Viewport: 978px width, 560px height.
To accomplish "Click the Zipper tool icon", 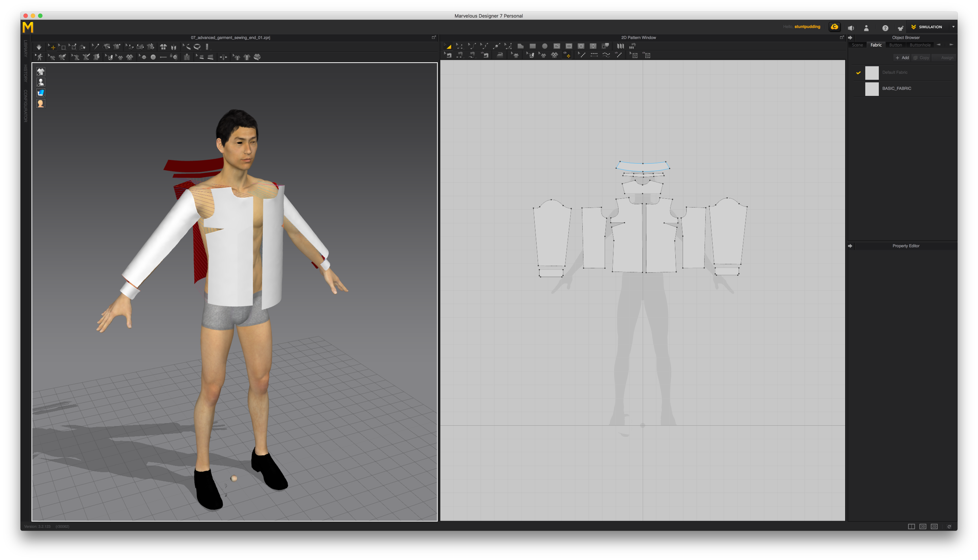I will (186, 57).
